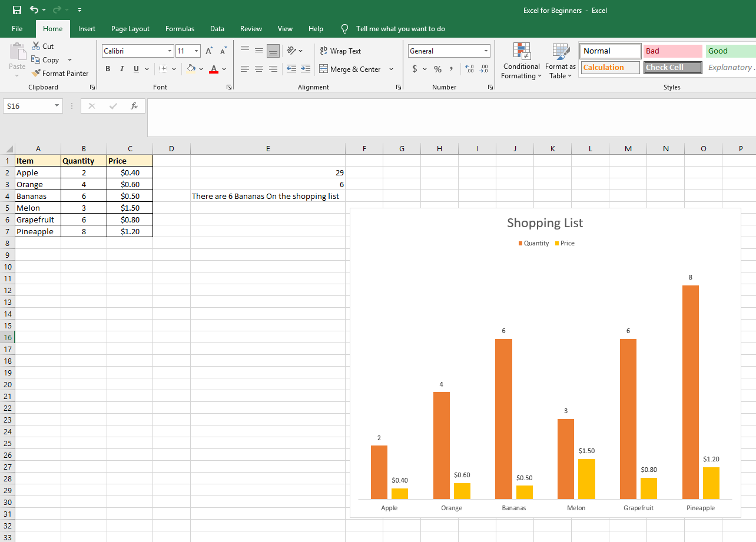Open the Merge & Center dropdown arrow

tap(391, 69)
